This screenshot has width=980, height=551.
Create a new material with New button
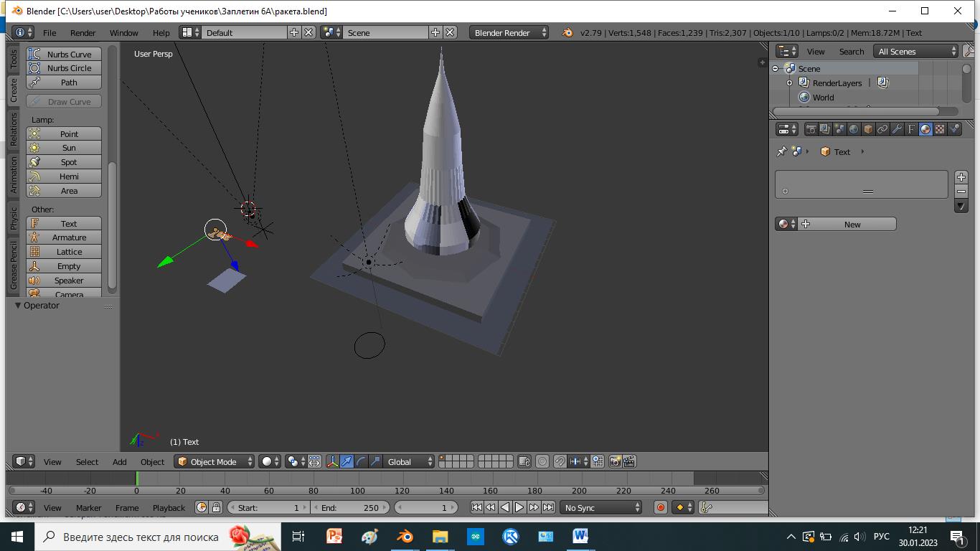coord(847,224)
